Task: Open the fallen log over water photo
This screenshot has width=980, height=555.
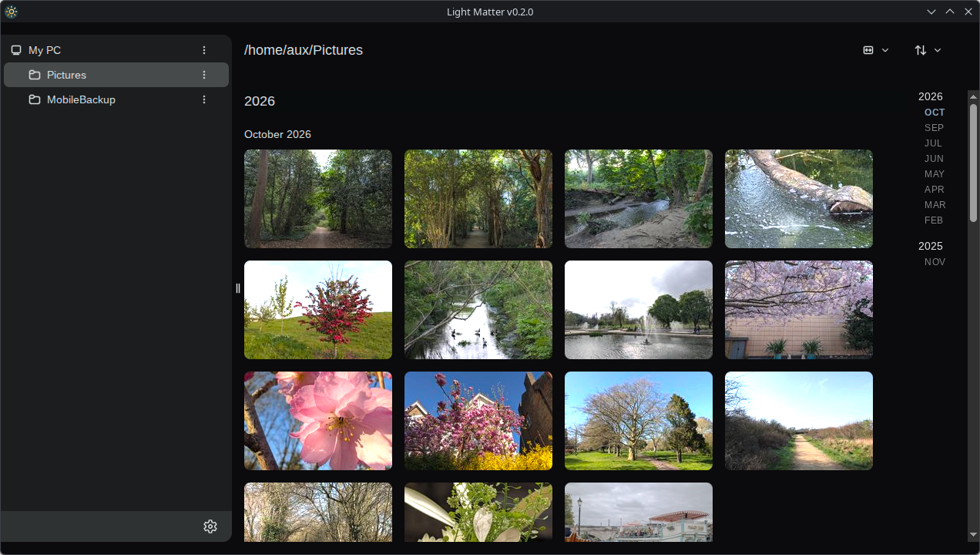Action: pos(799,199)
